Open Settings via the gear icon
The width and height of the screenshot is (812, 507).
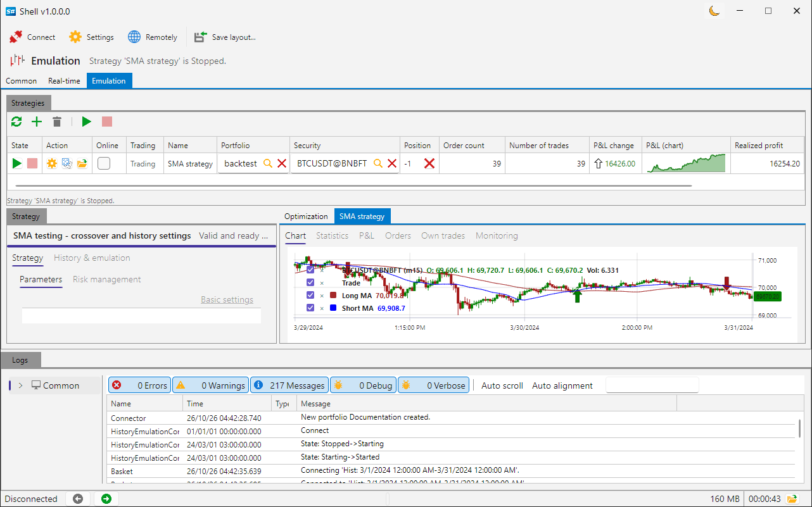75,37
